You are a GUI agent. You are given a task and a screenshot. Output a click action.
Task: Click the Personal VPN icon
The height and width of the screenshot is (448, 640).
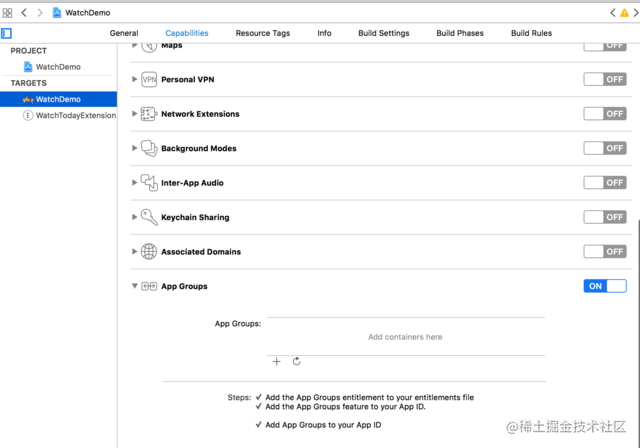[x=149, y=80]
